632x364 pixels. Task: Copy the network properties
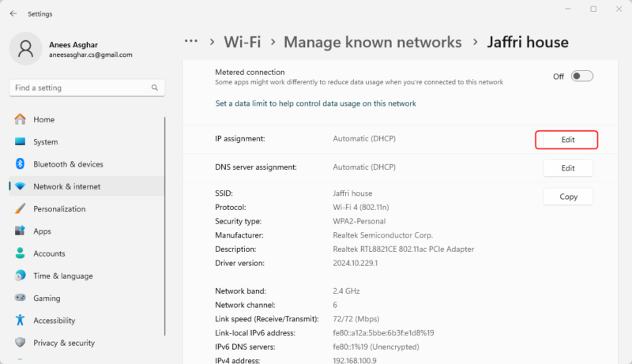pos(567,197)
